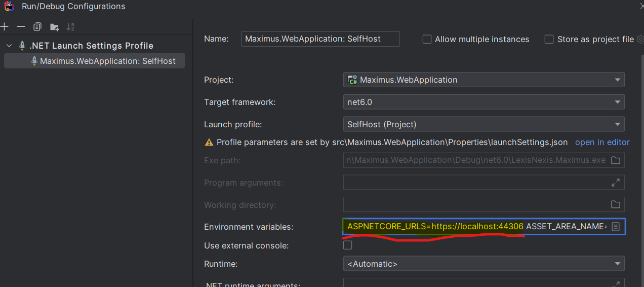Click the Remove Configuration minus icon
This screenshot has width=644, height=287.
coord(21,26)
